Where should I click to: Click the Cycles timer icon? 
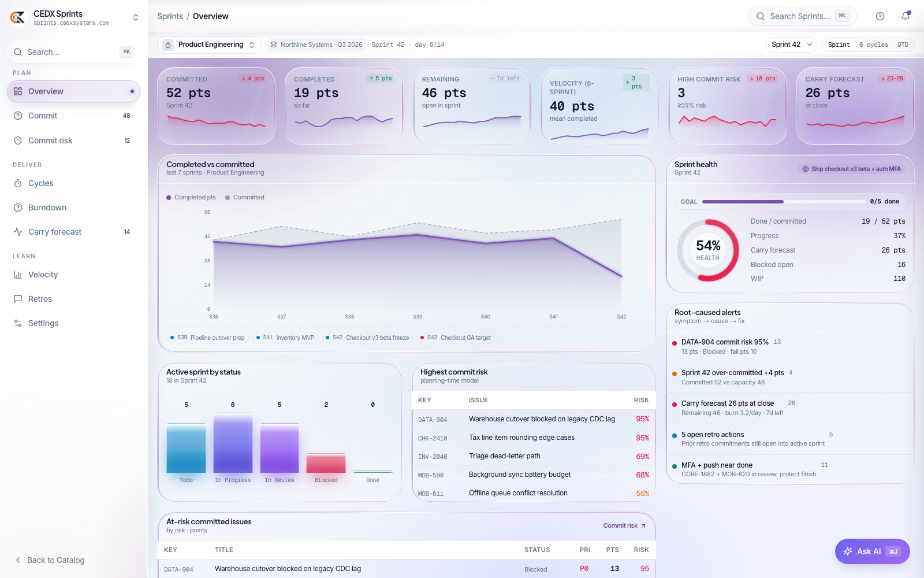click(x=18, y=183)
